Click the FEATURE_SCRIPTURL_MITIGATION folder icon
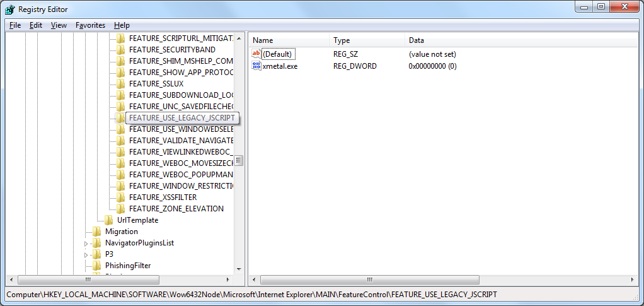 click(x=120, y=38)
